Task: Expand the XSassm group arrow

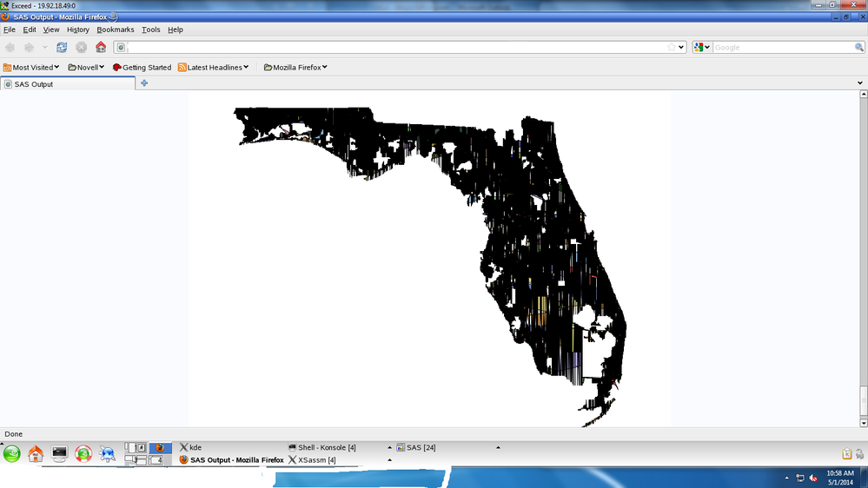Action: click(x=389, y=460)
